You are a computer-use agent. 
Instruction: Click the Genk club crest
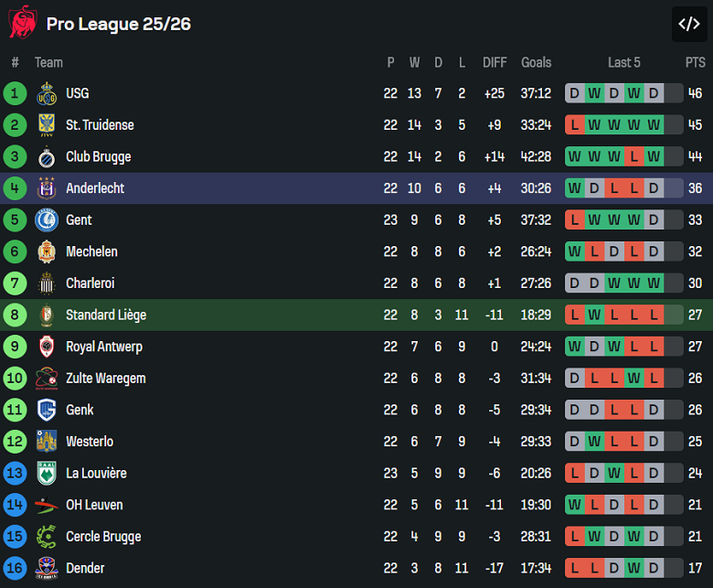coord(47,410)
